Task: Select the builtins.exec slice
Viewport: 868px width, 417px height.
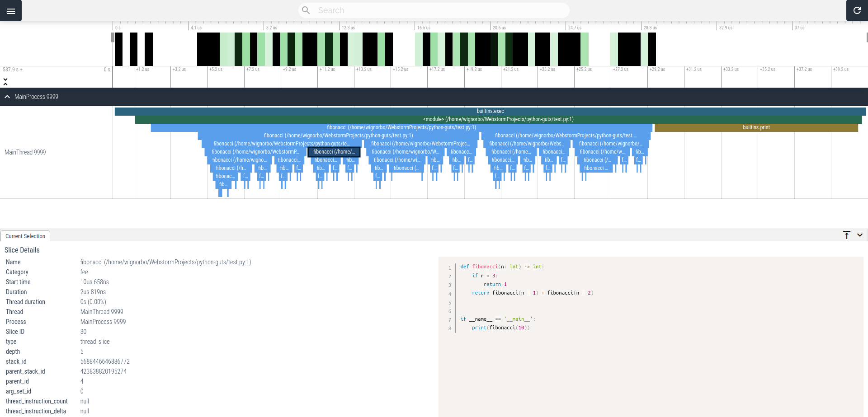Action: [x=490, y=111]
